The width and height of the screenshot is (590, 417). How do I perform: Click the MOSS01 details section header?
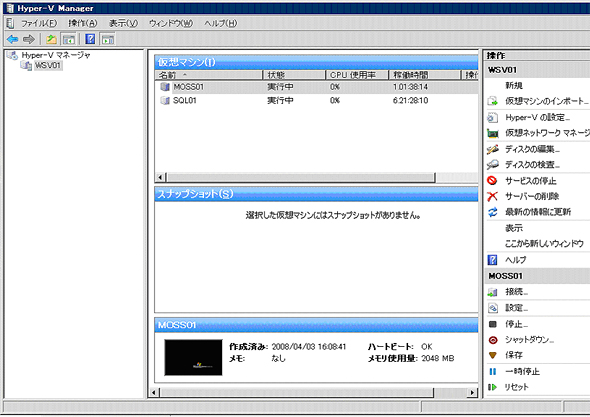click(x=316, y=325)
